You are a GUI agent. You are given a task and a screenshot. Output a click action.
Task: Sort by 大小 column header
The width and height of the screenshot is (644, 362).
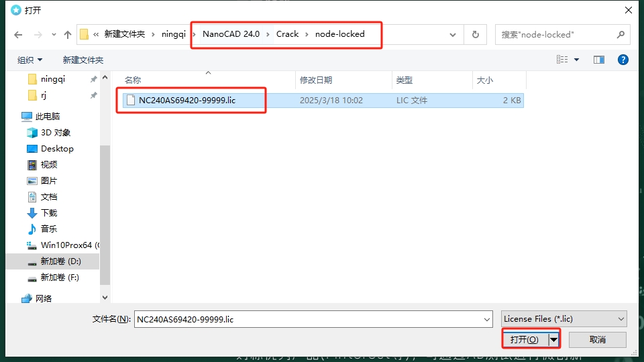click(484, 80)
